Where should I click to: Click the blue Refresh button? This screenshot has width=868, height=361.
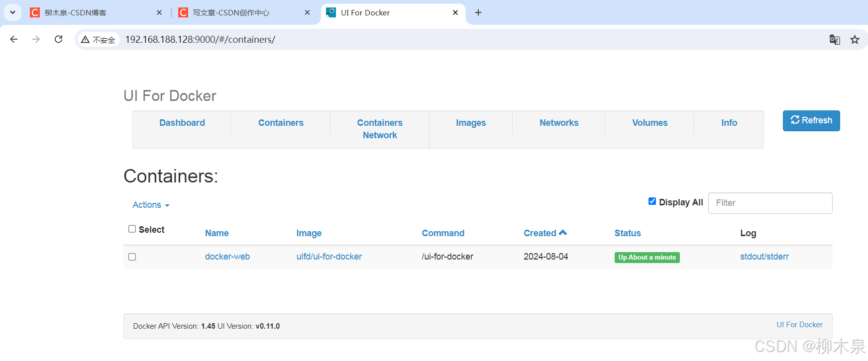(811, 121)
